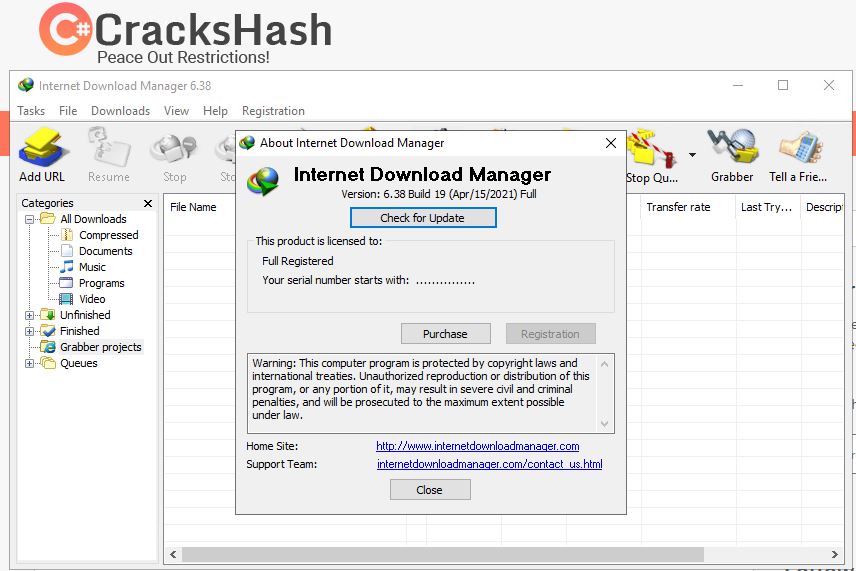This screenshot has width=856, height=571.
Task: Open the Downloads menu
Action: tap(121, 111)
